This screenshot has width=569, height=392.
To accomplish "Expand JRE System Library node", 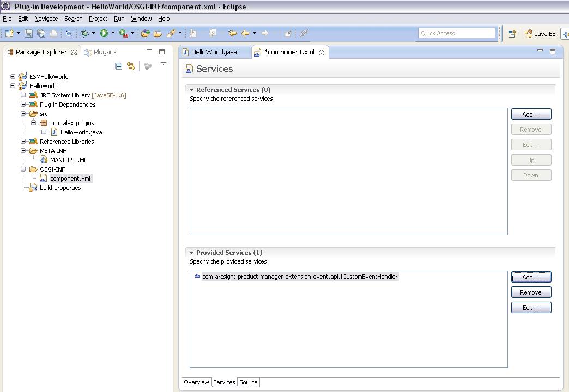I will coord(23,95).
